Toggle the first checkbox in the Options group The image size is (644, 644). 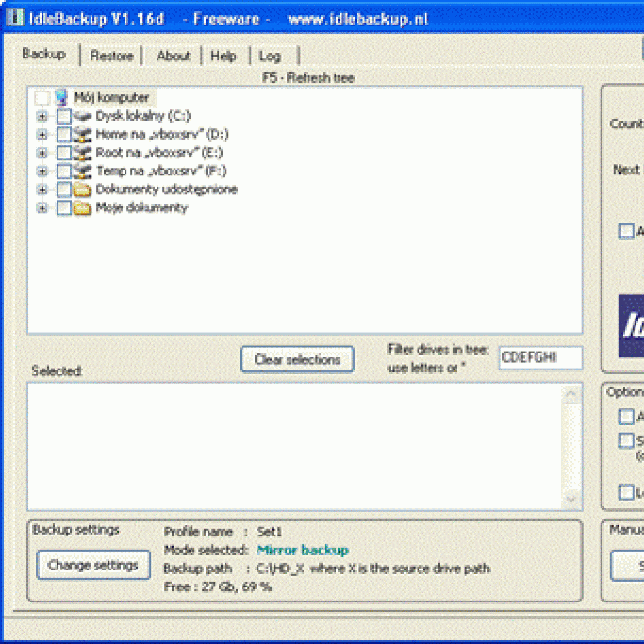coord(626,416)
